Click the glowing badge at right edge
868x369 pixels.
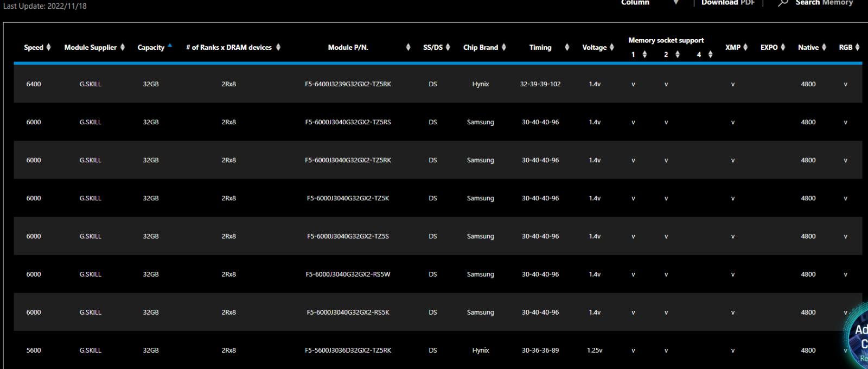[x=857, y=336]
